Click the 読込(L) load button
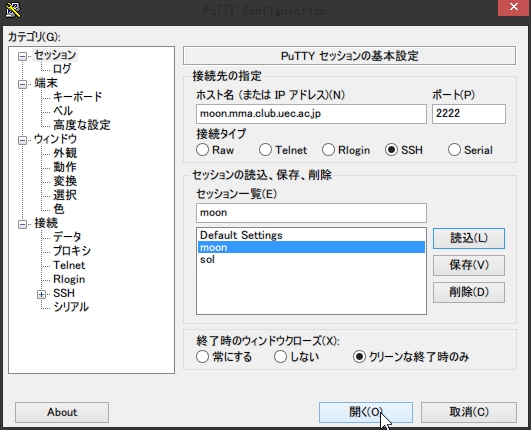 pyautogui.click(x=469, y=238)
